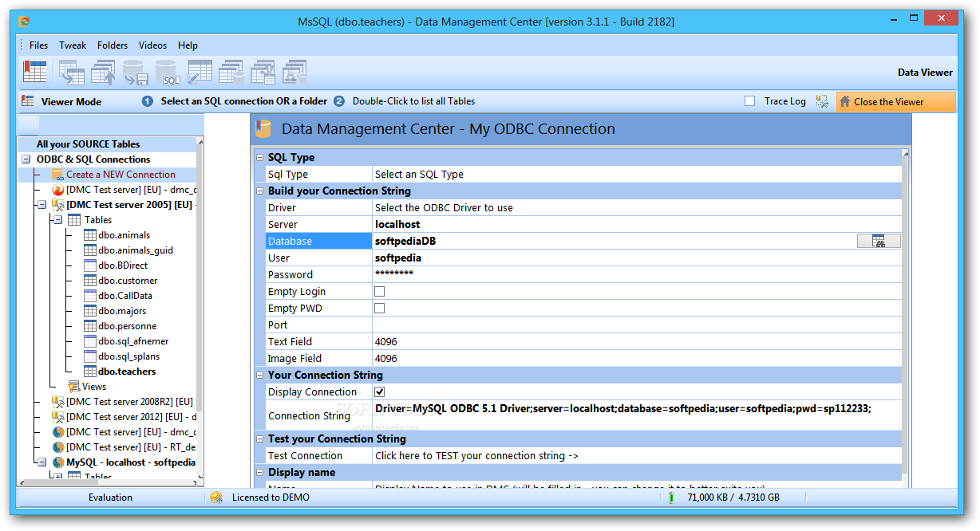
Task: Click the User field showing softpedia
Action: pos(637,258)
